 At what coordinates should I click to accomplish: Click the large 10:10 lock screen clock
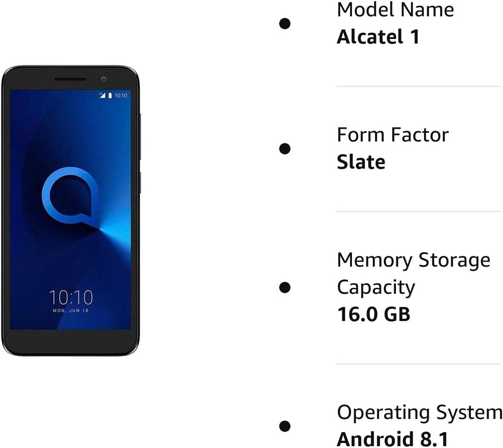71,297
